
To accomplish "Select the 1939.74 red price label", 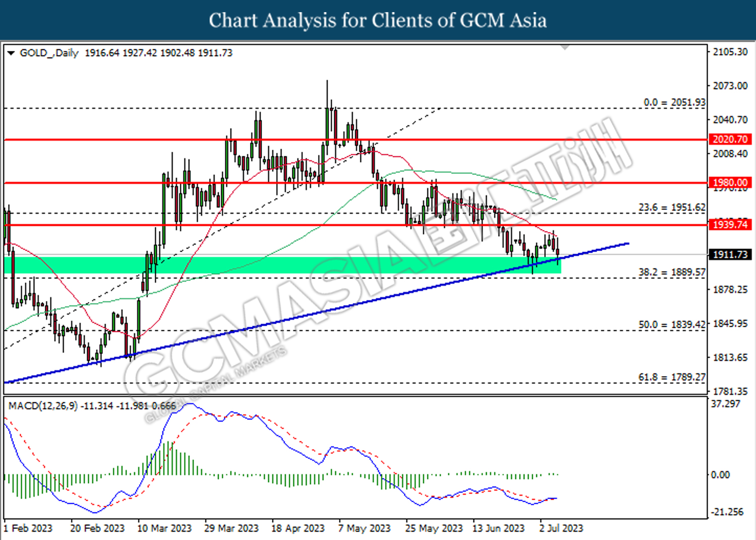I will [730, 224].
